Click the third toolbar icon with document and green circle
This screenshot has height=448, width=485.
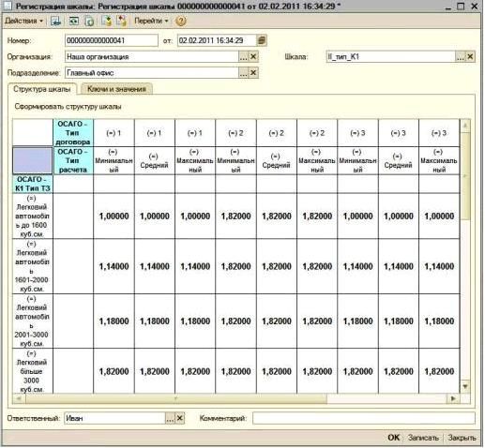click(90, 21)
